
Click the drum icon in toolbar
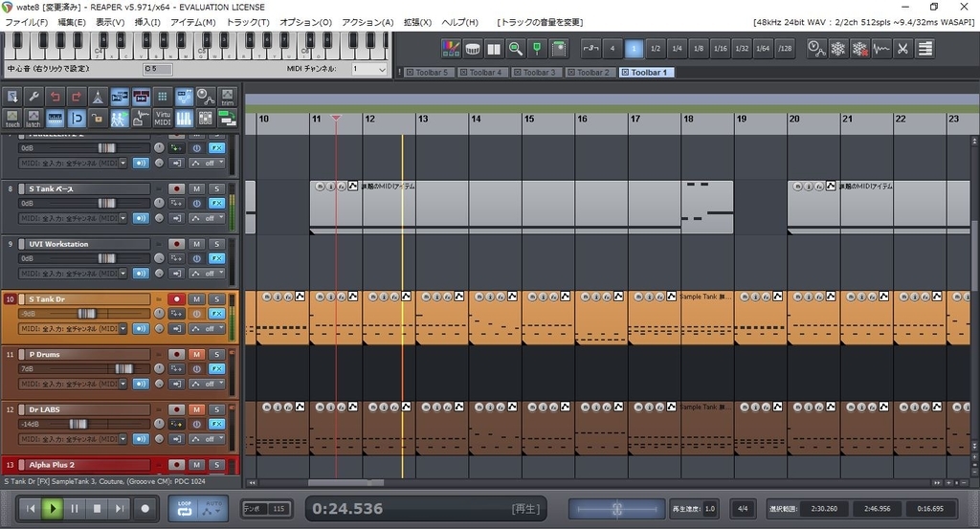click(473, 48)
